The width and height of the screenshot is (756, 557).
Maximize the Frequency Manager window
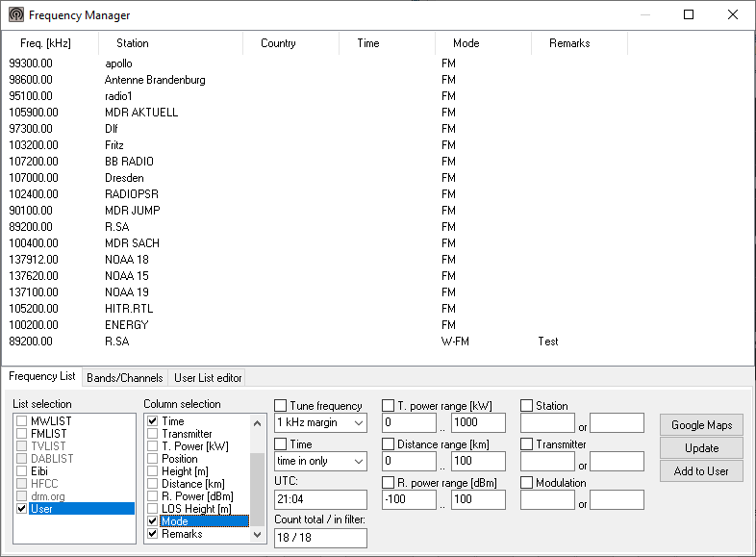coord(689,15)
